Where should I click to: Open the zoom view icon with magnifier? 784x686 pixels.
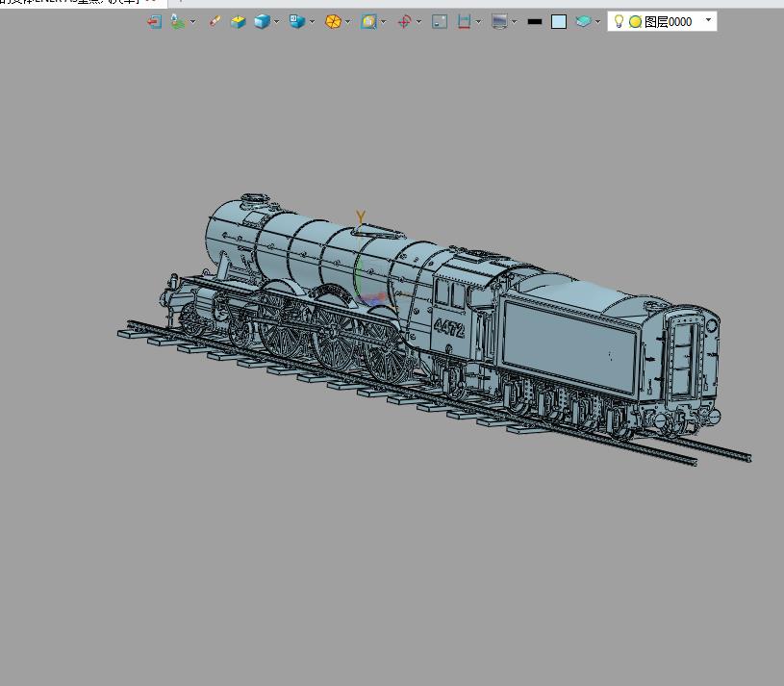tap(370, 20)
